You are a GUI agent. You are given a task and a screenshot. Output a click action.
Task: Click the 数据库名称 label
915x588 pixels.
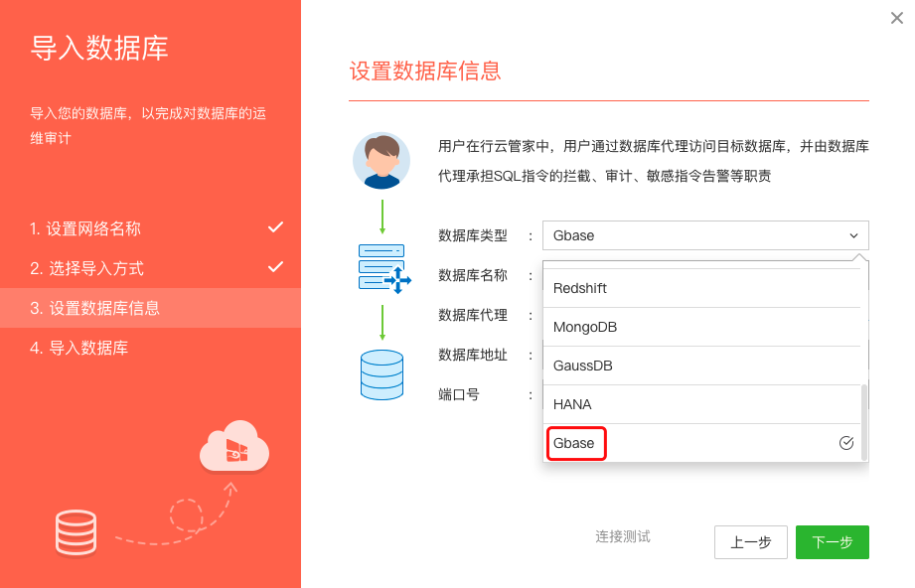coord(473,275)
